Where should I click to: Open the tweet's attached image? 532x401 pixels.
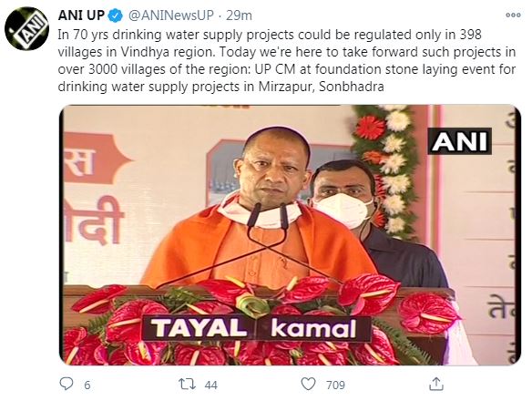point(290,235)
